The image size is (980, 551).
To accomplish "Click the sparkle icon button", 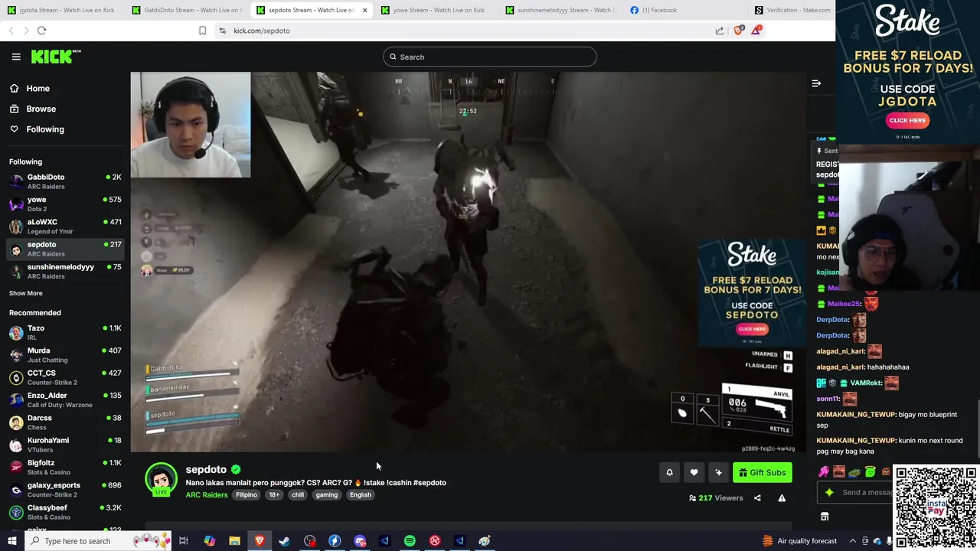I will (718, 472).
